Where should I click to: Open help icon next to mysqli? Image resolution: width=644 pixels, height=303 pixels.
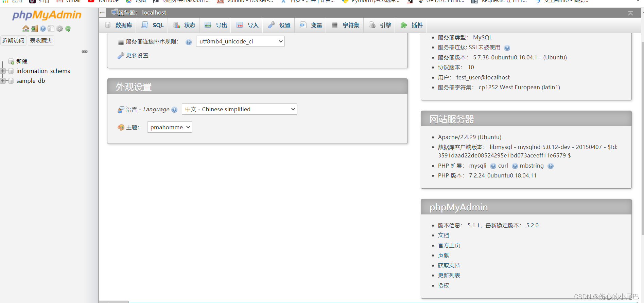pos(493,166)
